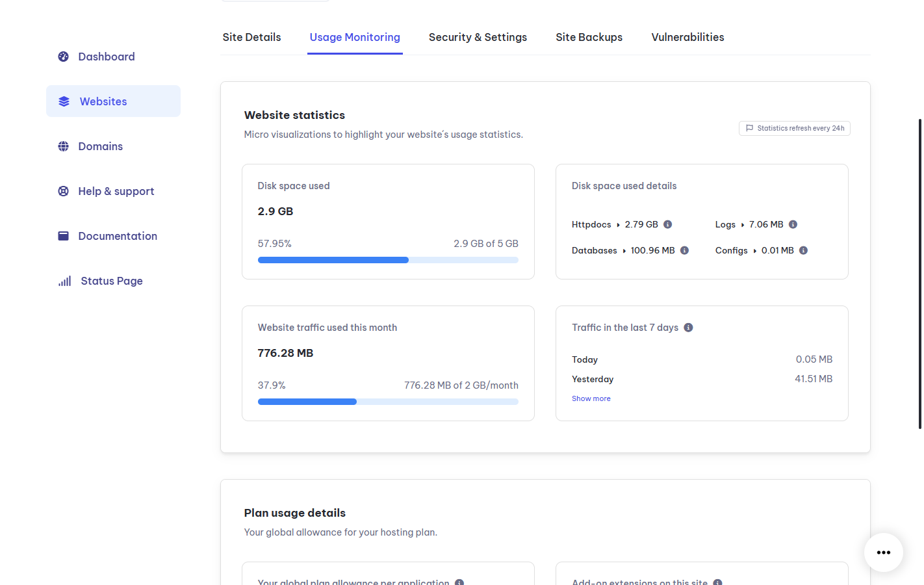Viewport: 924px width, 585px height.
Task: Click the disk space usage progress bar
Action: [x=388, y=259]
